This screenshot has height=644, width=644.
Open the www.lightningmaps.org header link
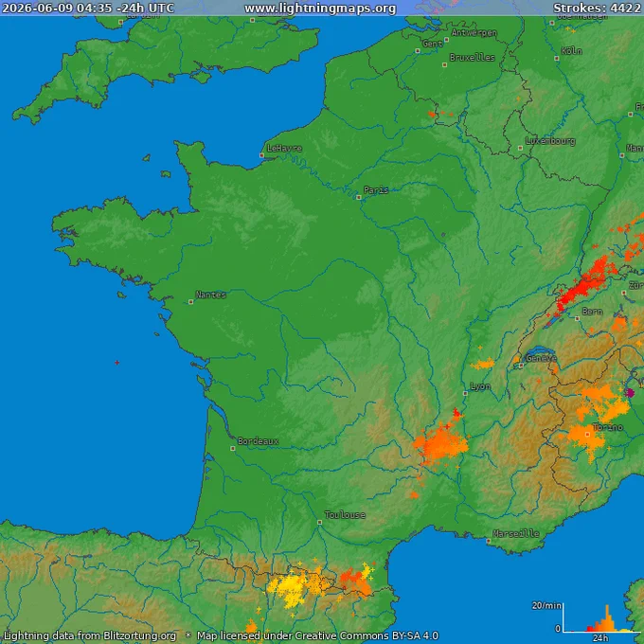[320, 9]
